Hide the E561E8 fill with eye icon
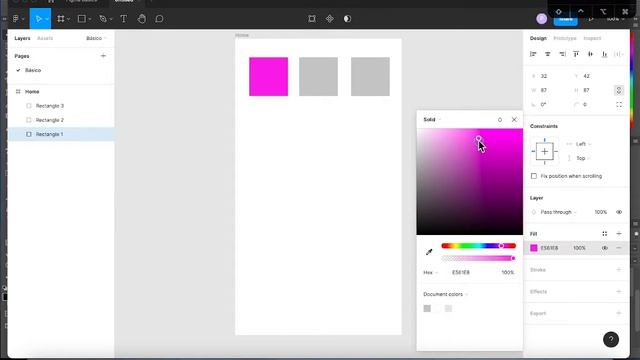 click(604, 248)
